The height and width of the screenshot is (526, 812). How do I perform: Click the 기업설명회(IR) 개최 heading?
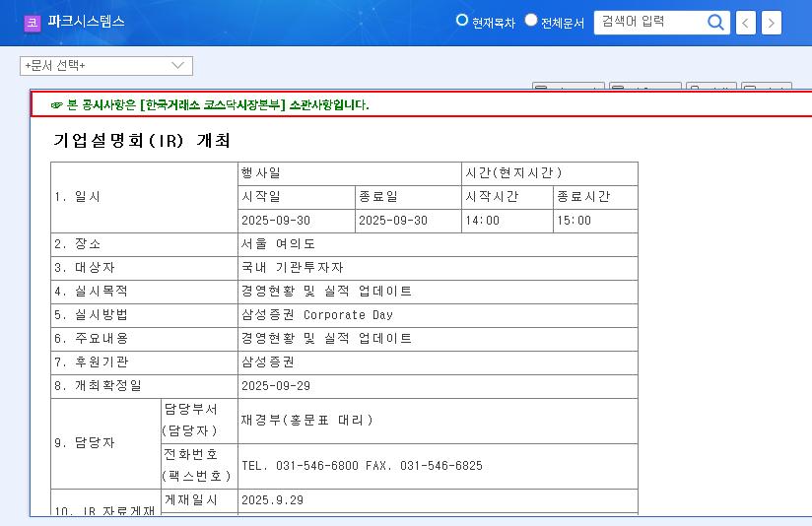(x=142, y=140)
